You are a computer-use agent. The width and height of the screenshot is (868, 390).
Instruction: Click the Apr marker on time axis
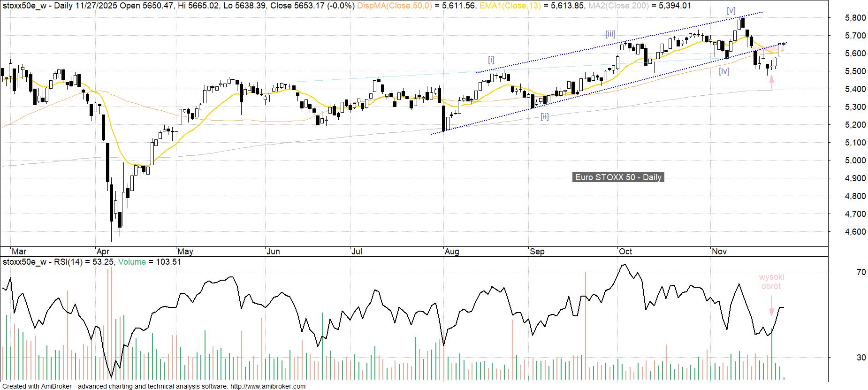[103, 252]
